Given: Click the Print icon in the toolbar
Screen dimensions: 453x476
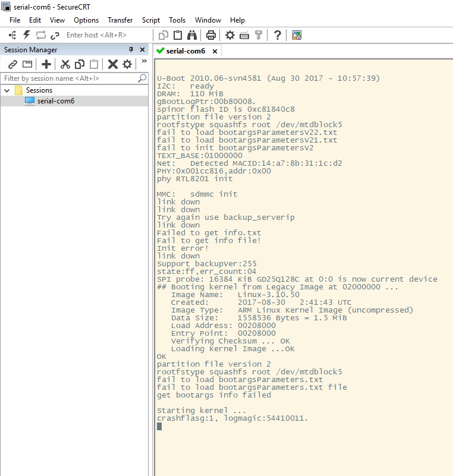Looking at the screenshot, I should (x=210, y=35).
